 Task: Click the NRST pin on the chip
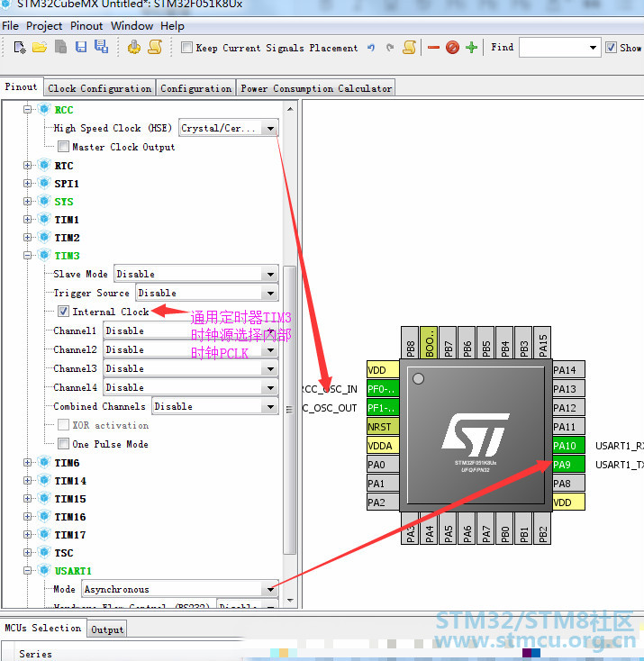click(383, 427)
